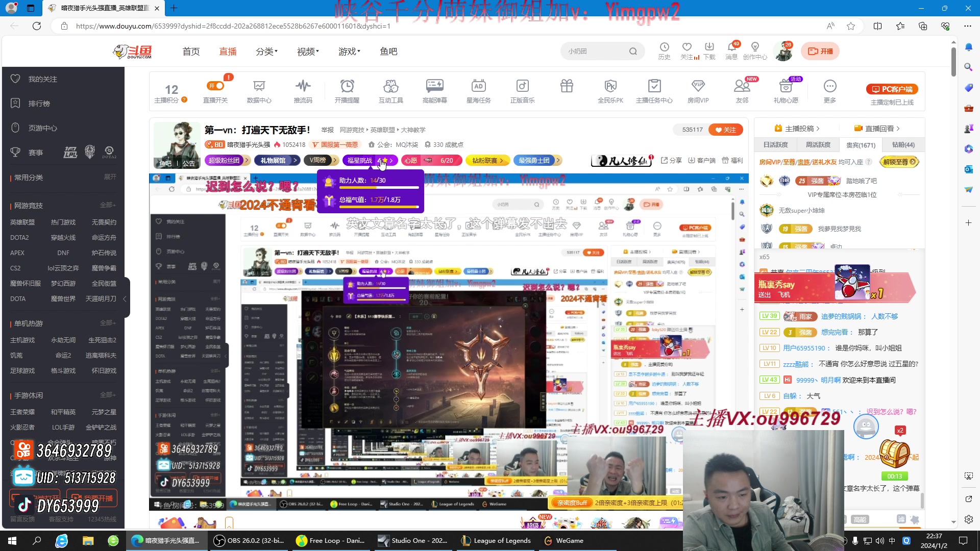Open the 礼物心愿 gift wish icon
This screenshot has height=551, width=980.
click(x=786, y=91)
